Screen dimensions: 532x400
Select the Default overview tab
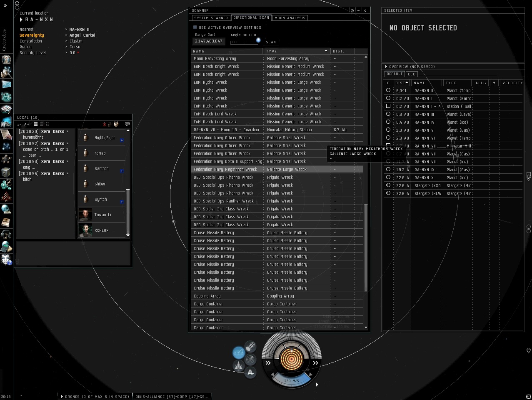pos(394,74)
